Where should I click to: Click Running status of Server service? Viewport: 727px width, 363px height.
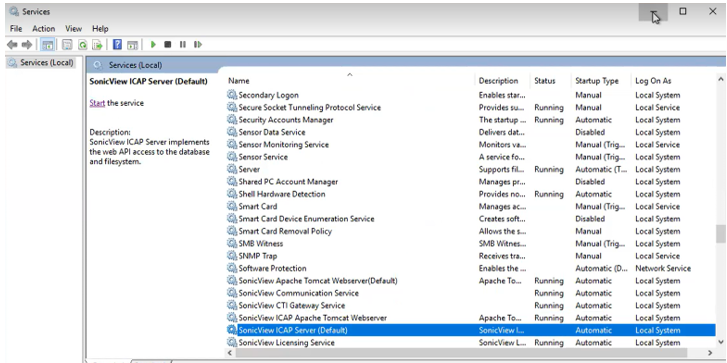pos(549,169)
